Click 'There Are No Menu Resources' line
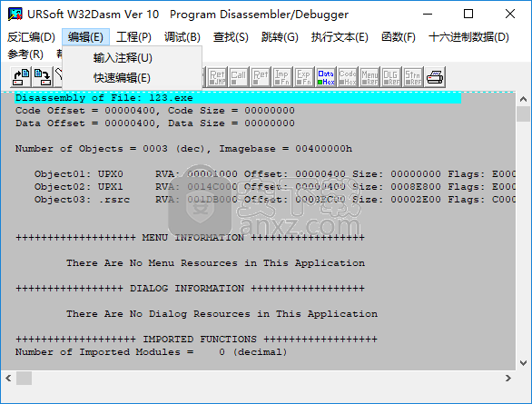532x404 pixels. click(x=215, y=263)
